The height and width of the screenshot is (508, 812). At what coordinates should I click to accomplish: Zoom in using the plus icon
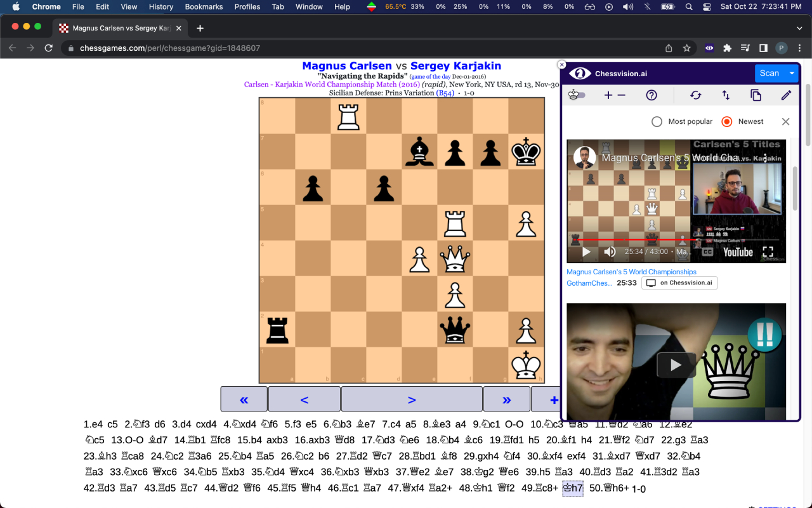tap(608, 94)
